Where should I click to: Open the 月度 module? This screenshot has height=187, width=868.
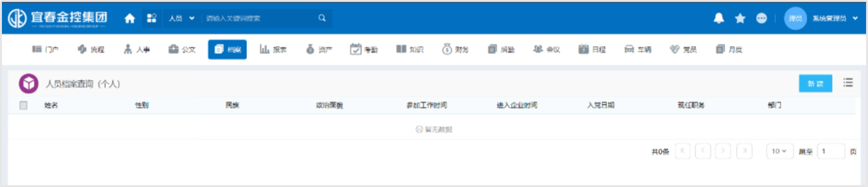(x=729, y=49)
